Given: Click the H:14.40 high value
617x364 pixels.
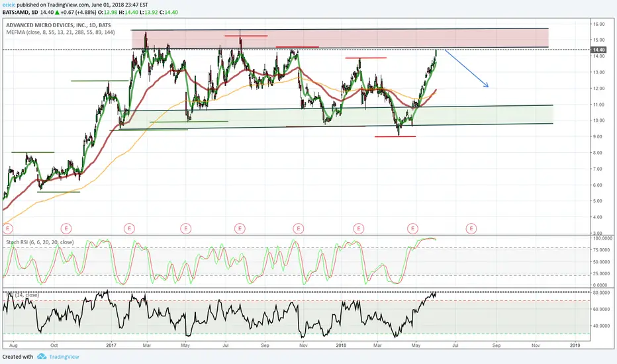Looking at the screenshot, I should click(128, 12).
